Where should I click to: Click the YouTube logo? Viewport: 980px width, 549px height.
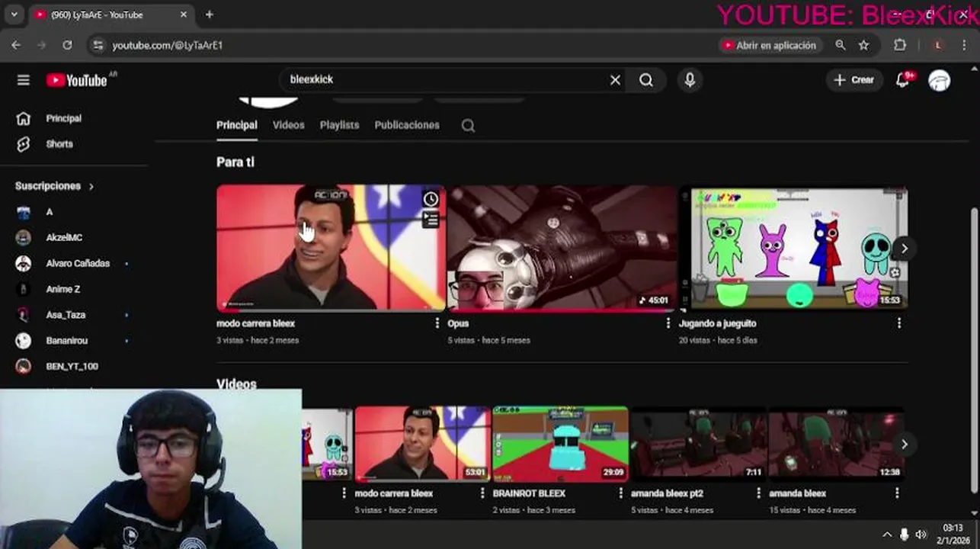pyautogui.click(x=76, y=80)
